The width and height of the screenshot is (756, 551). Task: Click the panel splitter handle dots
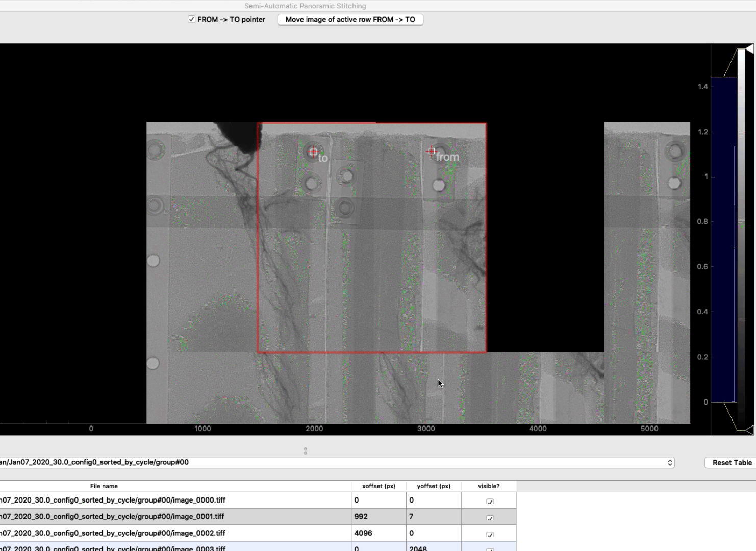pyautogui.click(x=305, y=451)
